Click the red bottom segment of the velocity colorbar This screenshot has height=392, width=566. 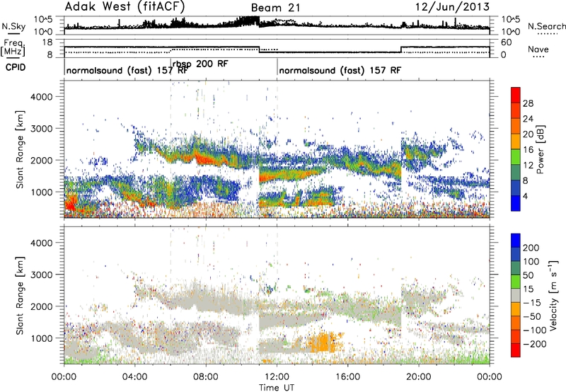click(516, 350)
